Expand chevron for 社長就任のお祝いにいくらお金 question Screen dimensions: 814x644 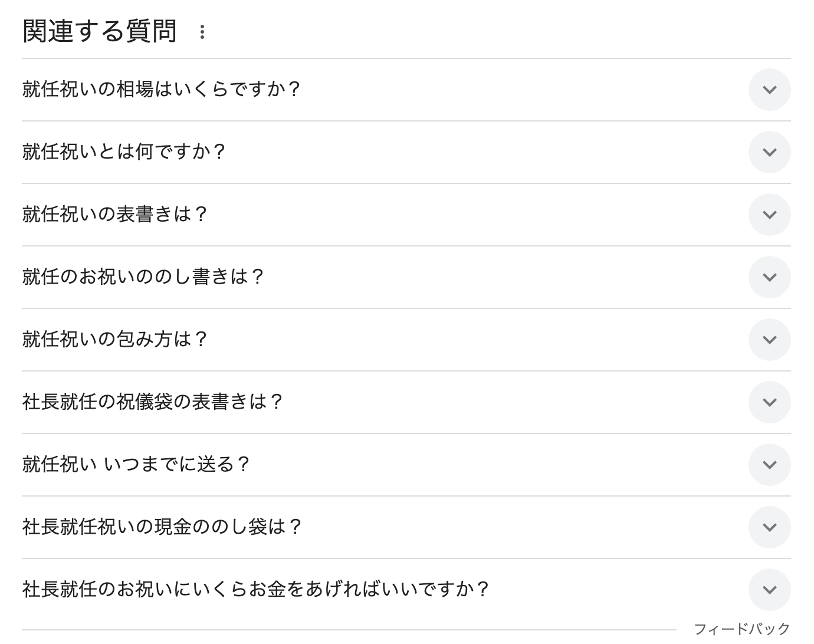click(769, 590)
